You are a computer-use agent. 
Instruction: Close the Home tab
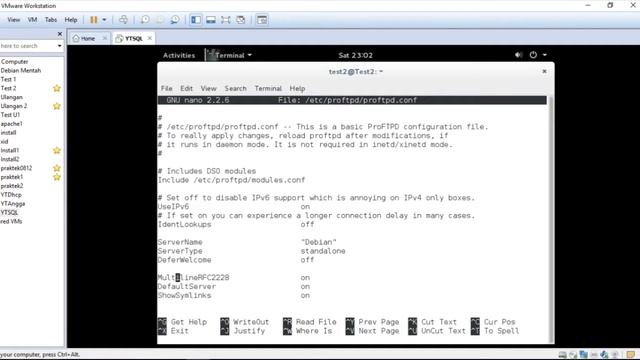(x=105, y=38)
